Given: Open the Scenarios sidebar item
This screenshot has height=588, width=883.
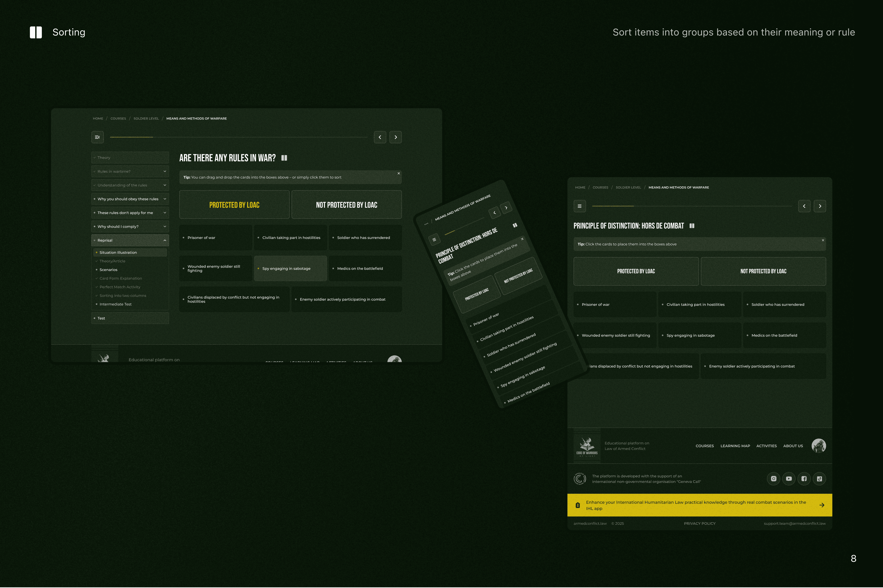Looking at the screenshot, I should [109, 270].
